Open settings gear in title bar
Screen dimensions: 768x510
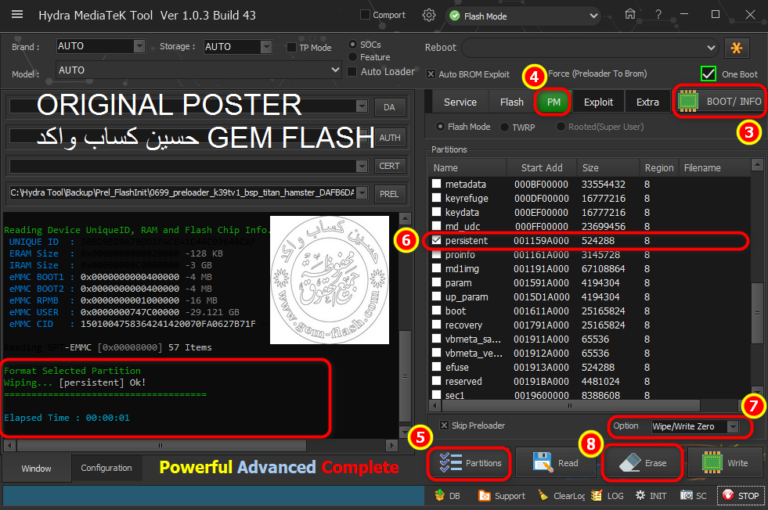tap(429, 15)
